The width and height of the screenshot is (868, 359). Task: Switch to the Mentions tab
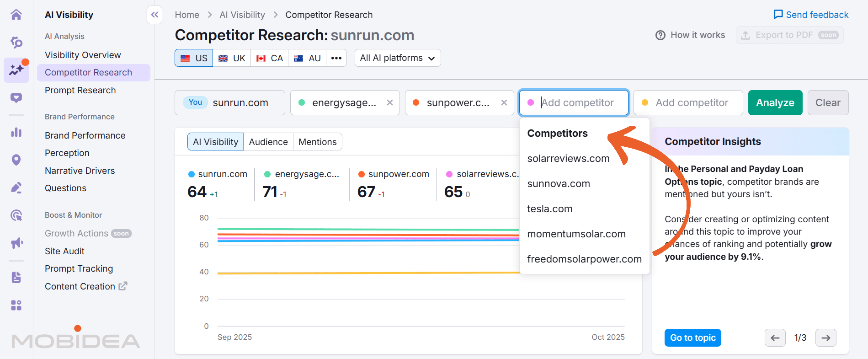pos(318,142)
